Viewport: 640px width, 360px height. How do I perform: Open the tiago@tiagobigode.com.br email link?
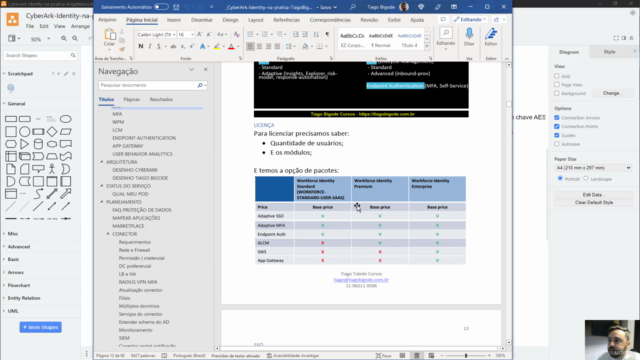coord(361,280)
